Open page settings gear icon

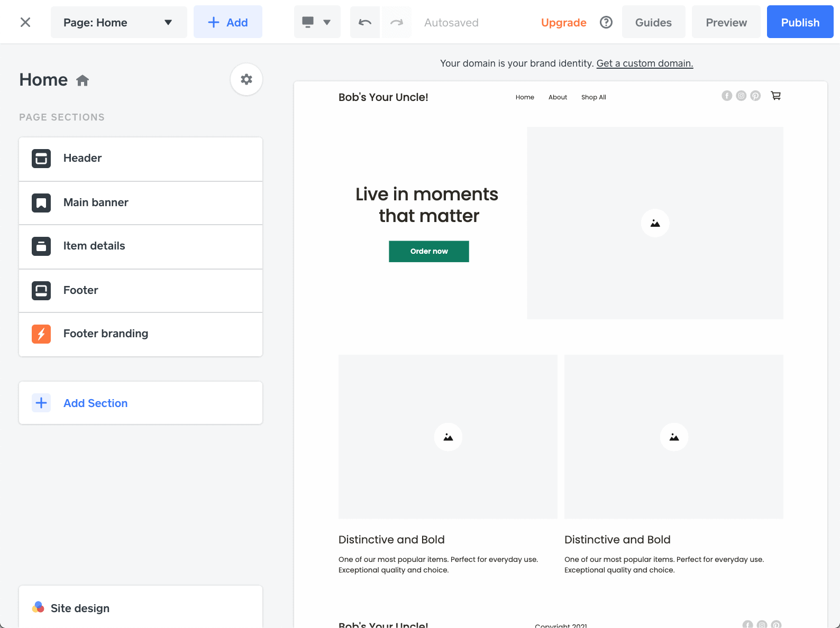[x=246, y=79]
